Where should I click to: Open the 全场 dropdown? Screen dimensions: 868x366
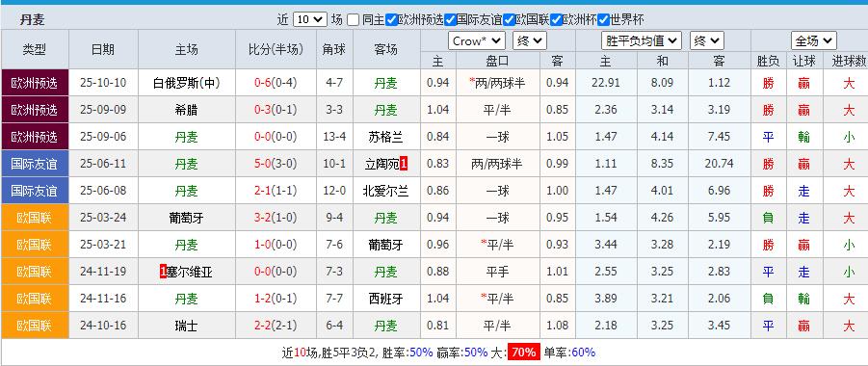coord(813,40)
